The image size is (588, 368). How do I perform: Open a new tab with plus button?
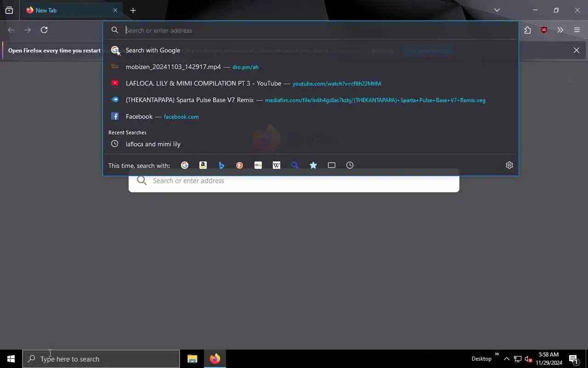(x=133, y=10)
